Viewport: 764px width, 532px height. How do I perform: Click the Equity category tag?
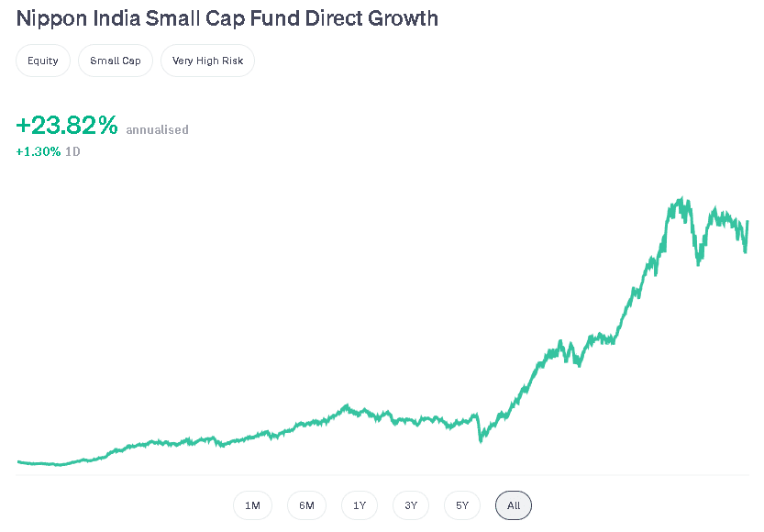43,61
